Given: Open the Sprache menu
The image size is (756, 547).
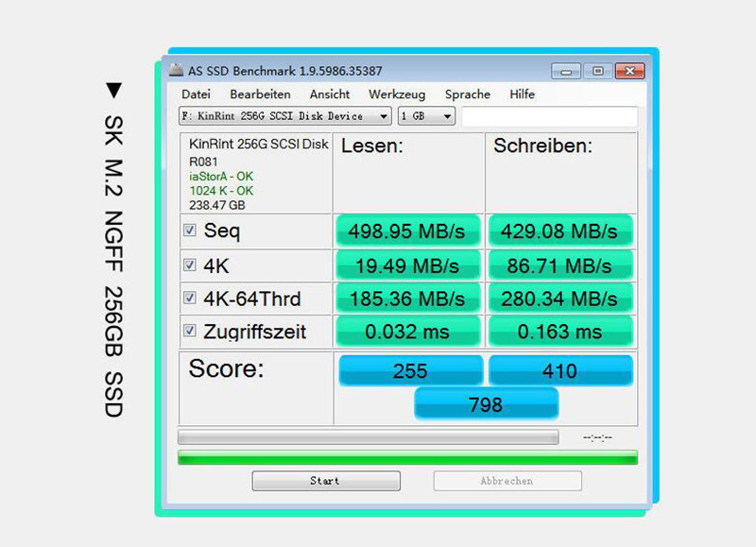Looking at the screenshot, I should click(468, 94).
